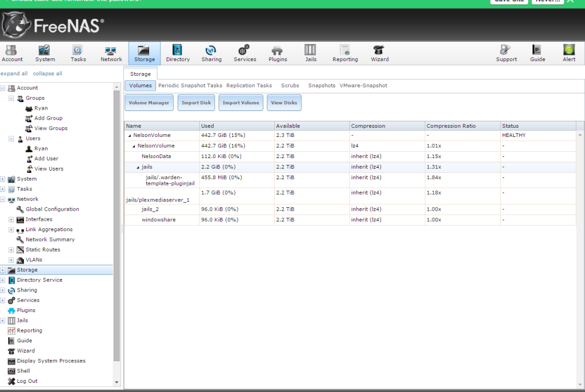Click the expand all link

pos(14,74)
